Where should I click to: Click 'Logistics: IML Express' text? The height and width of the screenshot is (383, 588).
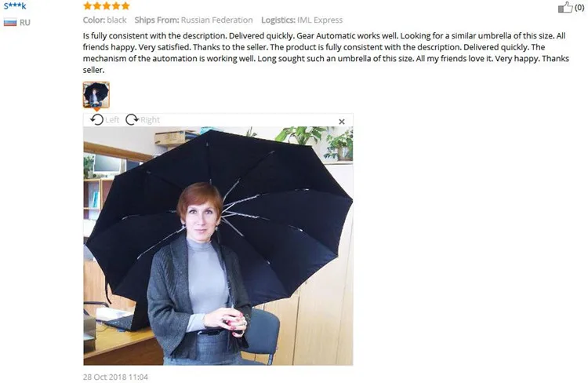[302, 20]
